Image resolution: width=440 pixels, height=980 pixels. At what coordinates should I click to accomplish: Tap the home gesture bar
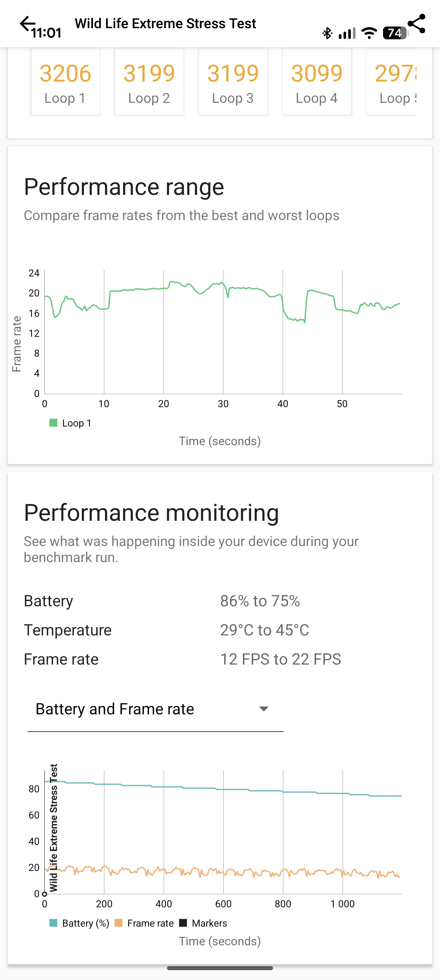[220, 968]
